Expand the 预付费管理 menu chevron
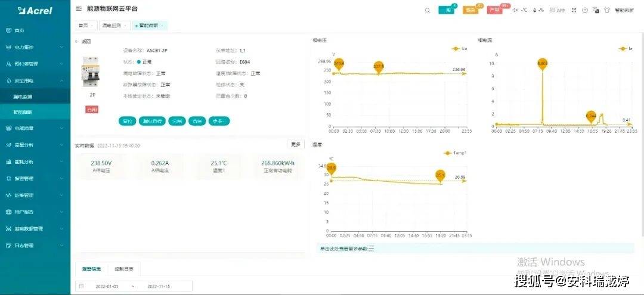Viewport: 644px width, 295px height. point(61,64)
